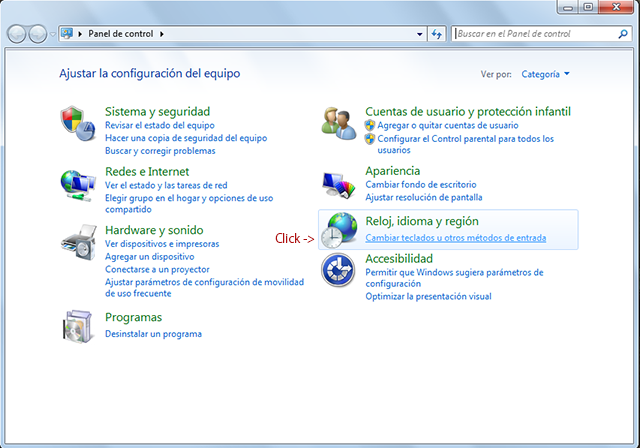This screenshot has height=448, width=640.
Task: Open Configurar el Control parental link
Action: 466,144
